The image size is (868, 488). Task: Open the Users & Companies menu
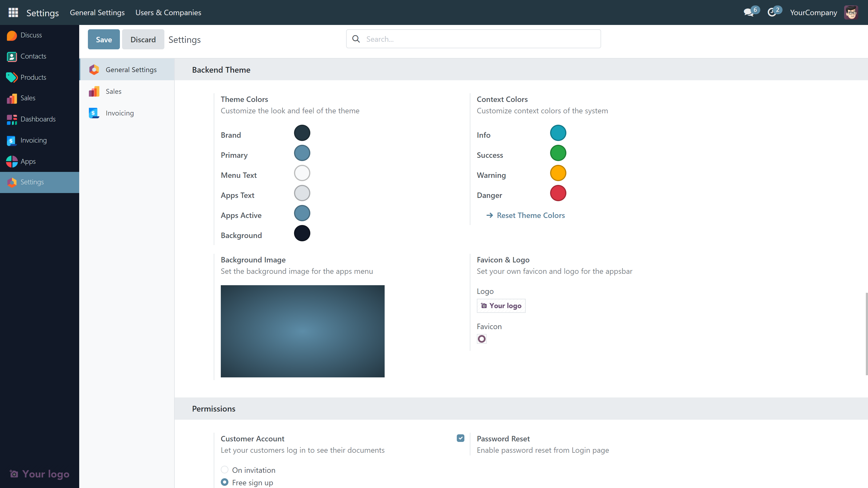pyautogui.click(x=168, y=12)
